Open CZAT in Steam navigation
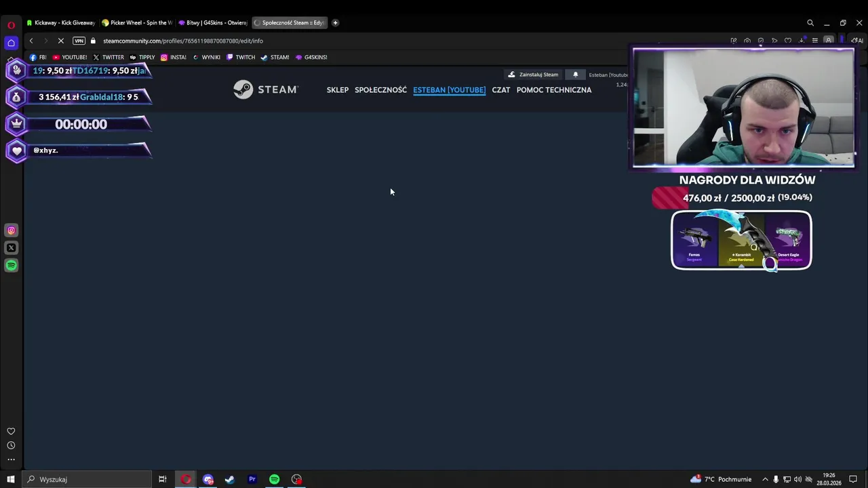This screenshot has height=488, width=868. 500,89
